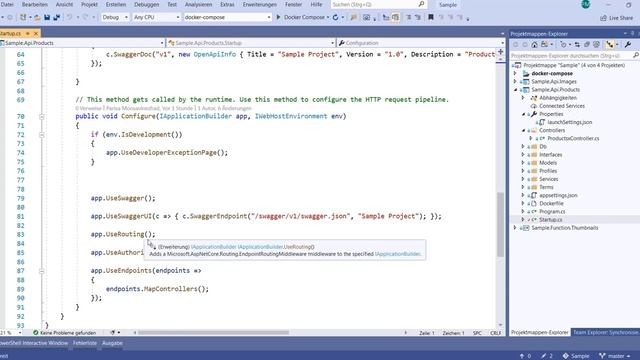Click the pending changes pencil indicator
Viewport: 640px width, 360px height.
[543, 356]
